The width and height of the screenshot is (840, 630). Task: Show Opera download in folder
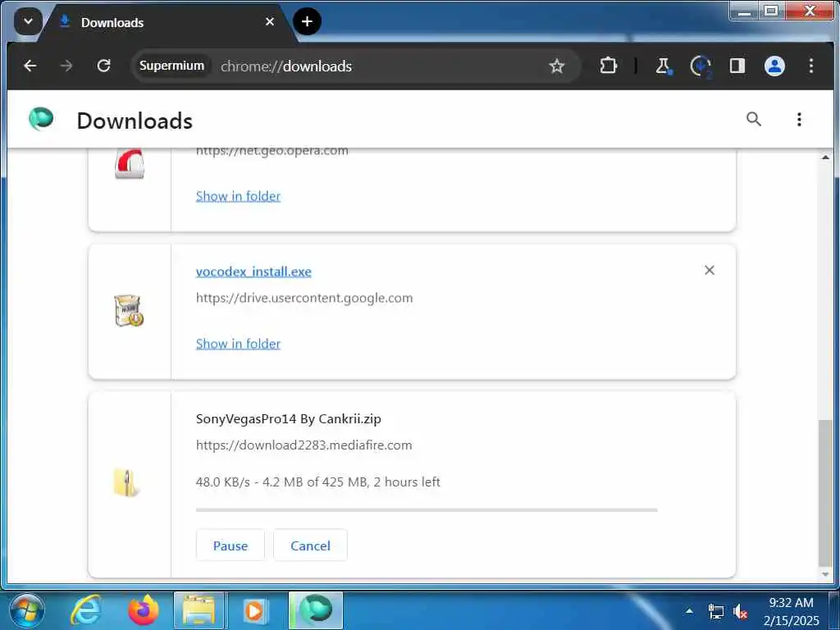click(238, 196)
